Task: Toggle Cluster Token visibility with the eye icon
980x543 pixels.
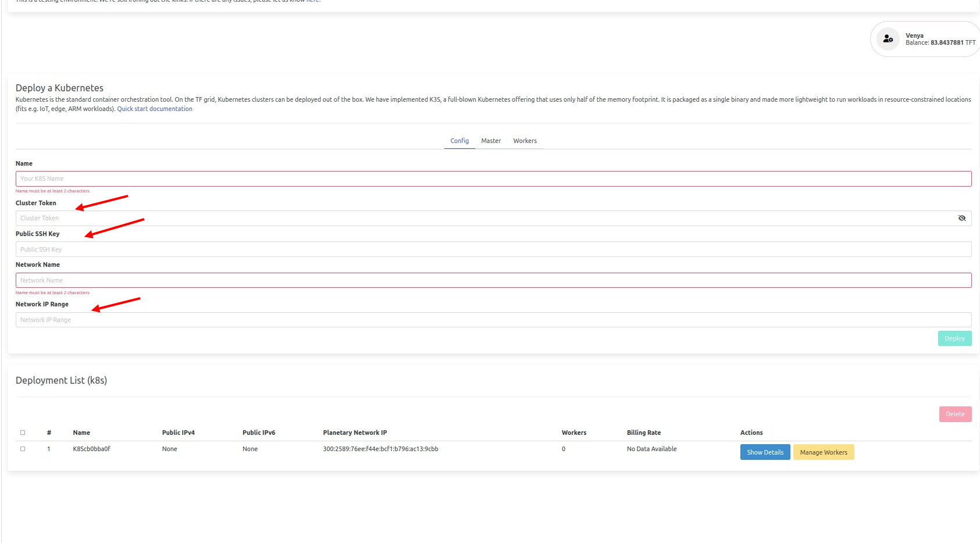Action: (962, 218)
